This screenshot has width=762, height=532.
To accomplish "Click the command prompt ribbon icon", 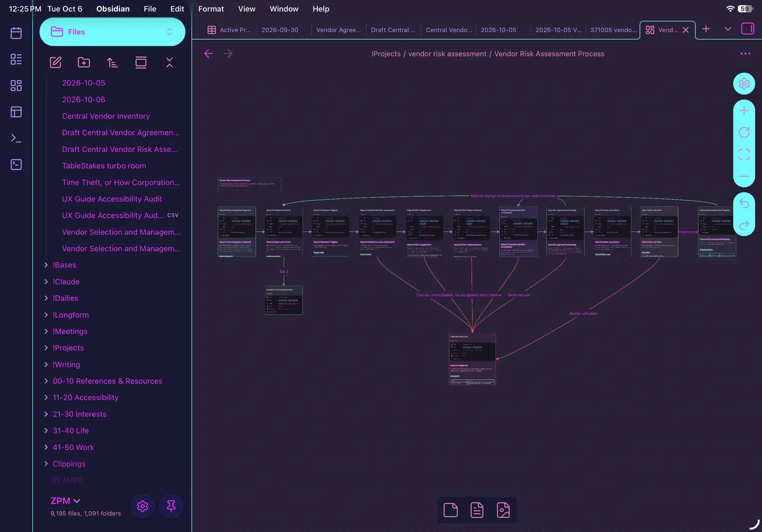I will click(x=17, y=138).
